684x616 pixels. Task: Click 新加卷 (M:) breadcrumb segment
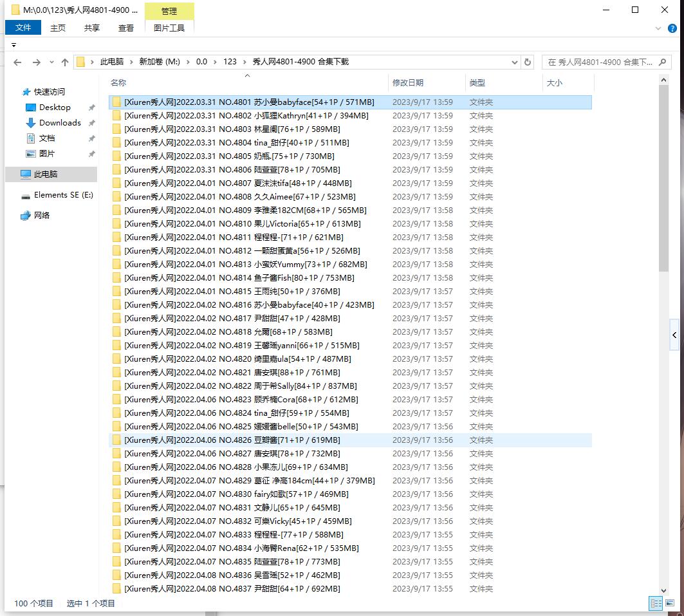pos(160,62)
